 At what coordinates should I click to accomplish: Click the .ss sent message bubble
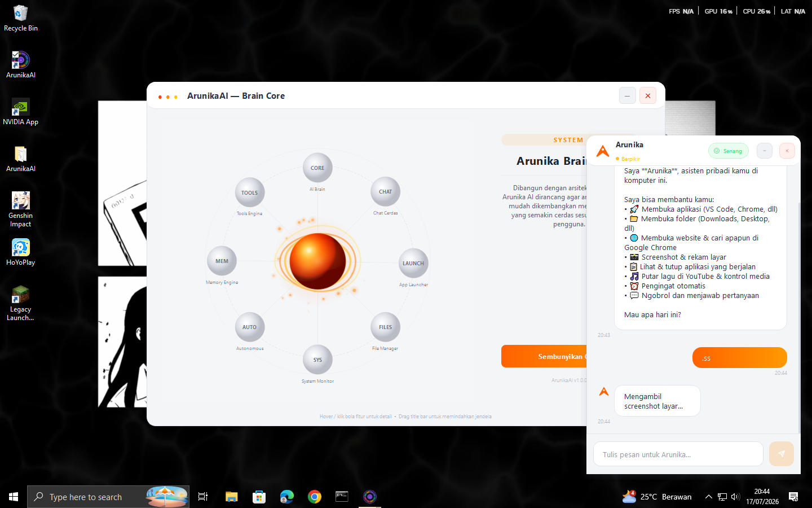(740, 358)
